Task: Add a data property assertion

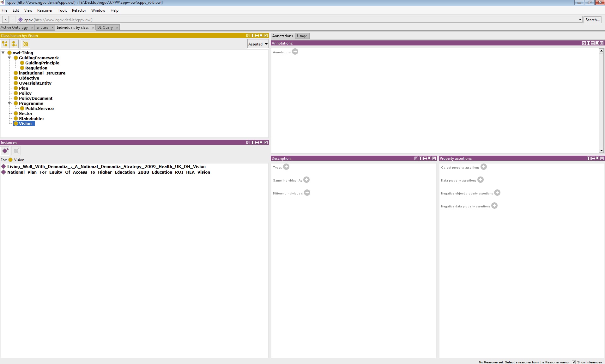Action: [481, 180]
